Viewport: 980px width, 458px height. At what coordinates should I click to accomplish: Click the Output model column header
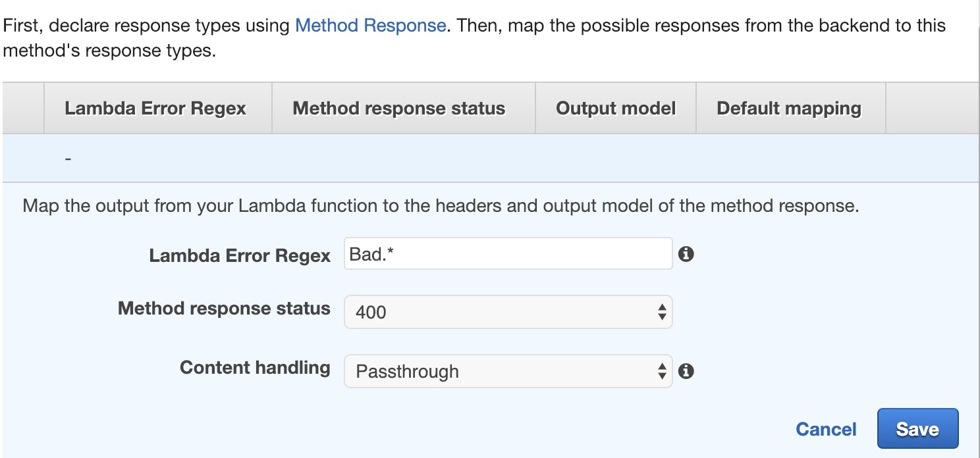pyautogui.click(x=616, y=109)
